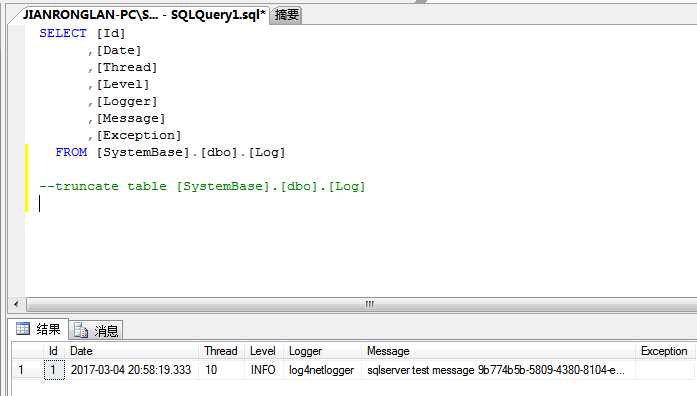This screenshot has width=697, height=396.
Task: Open the 消息 messages tab
Action: click(x=96, y=330)
